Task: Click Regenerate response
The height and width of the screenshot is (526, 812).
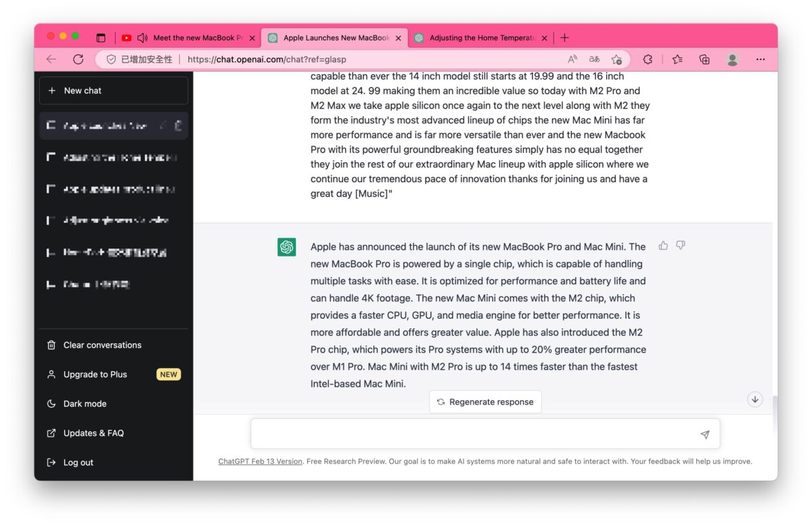Action: pyautogui.click(x=485, y=402)
